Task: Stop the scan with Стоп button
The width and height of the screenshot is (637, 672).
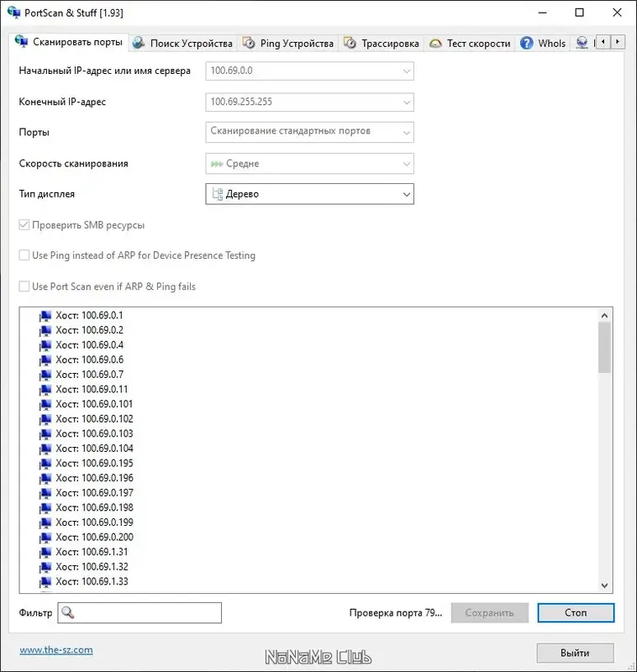Action: [x=576, y=613]
